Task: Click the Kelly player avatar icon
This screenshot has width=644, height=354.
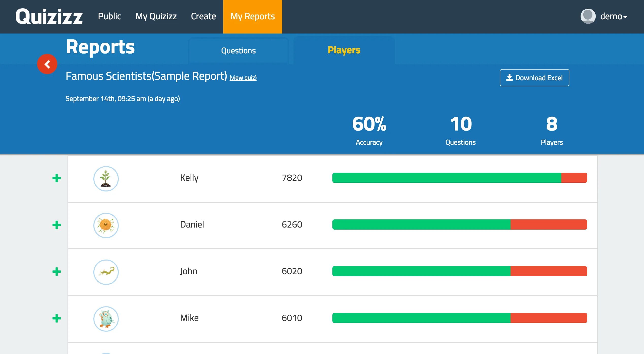Action: 106,178
